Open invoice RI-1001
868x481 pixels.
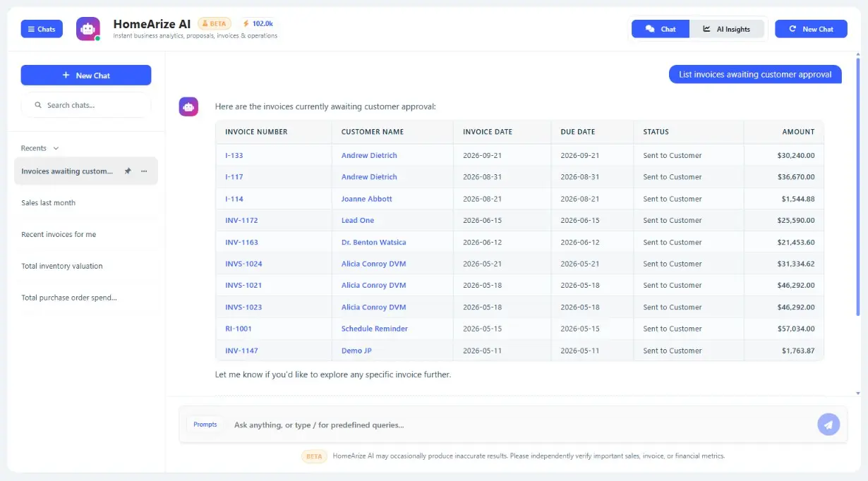239,329
